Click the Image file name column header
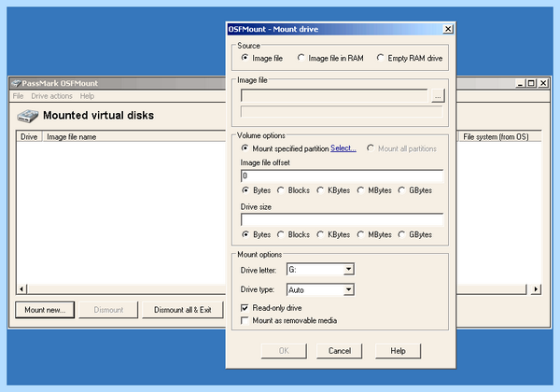Viewport: 560px width, 392px height. [x=134, y=137]
